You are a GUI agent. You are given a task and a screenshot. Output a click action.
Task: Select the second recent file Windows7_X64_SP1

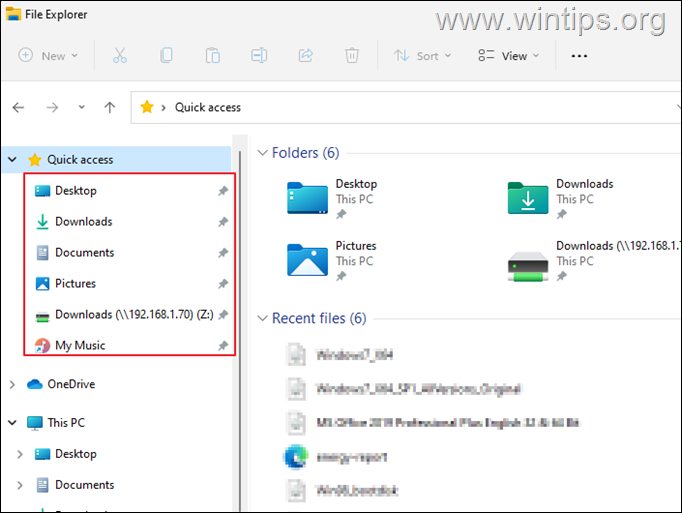tap(404, 389)
